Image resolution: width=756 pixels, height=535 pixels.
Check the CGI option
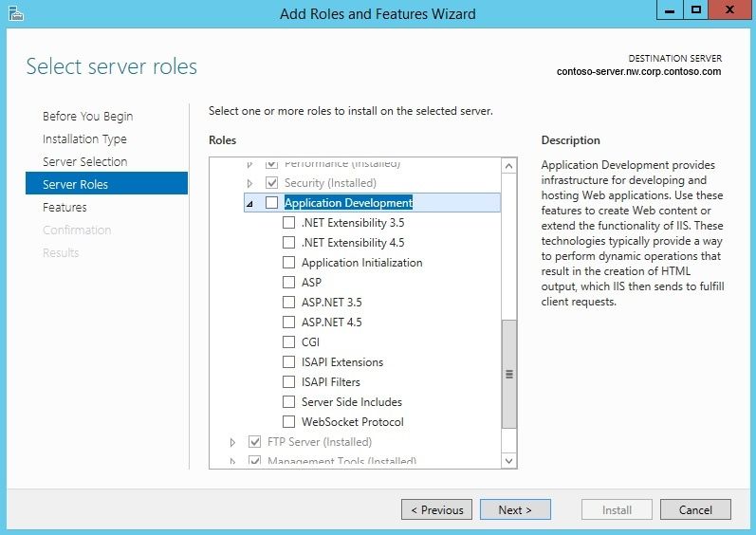288,341
